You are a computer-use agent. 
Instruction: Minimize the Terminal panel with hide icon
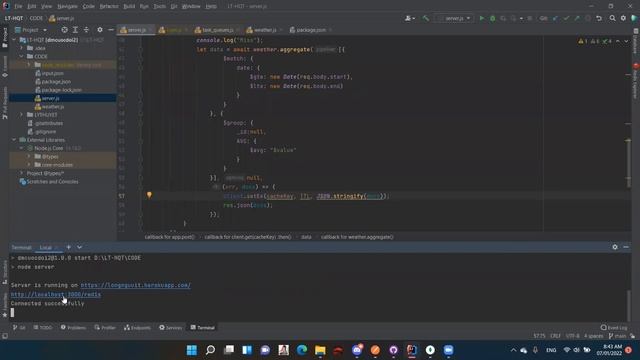click(626, 247)
